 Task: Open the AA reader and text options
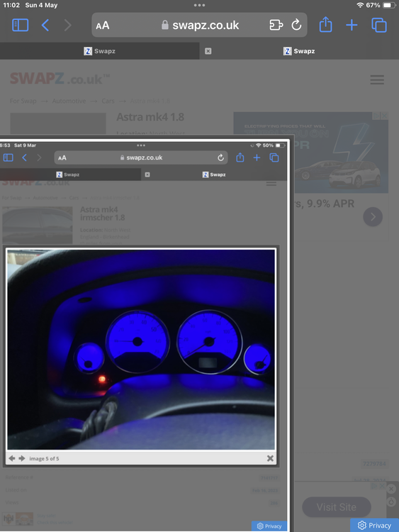(x=102, y=26)
